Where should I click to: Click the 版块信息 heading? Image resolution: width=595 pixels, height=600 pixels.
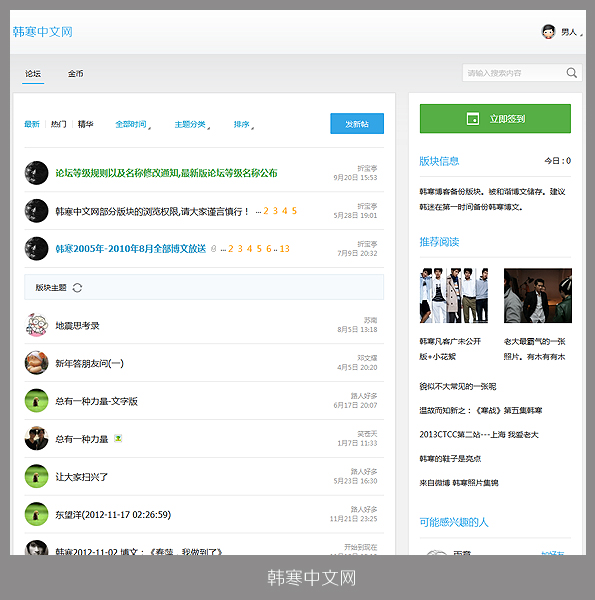point(439,161)
